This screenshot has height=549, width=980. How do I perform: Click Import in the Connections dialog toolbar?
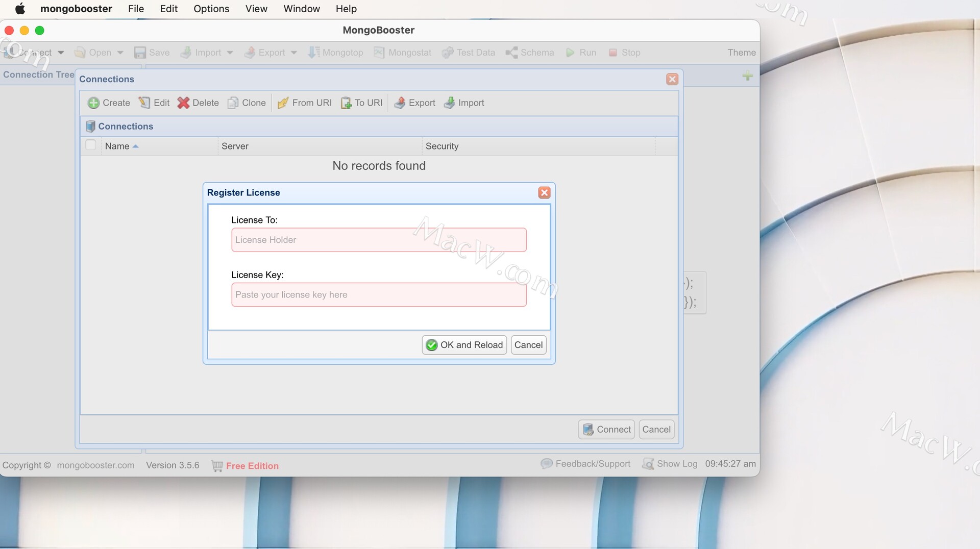464,103
